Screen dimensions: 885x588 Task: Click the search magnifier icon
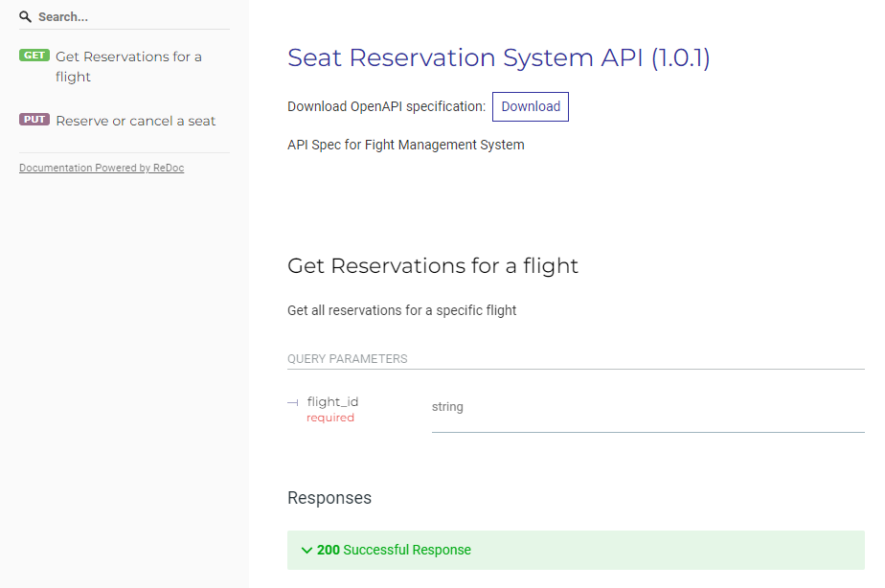click(x=26, y=17)
